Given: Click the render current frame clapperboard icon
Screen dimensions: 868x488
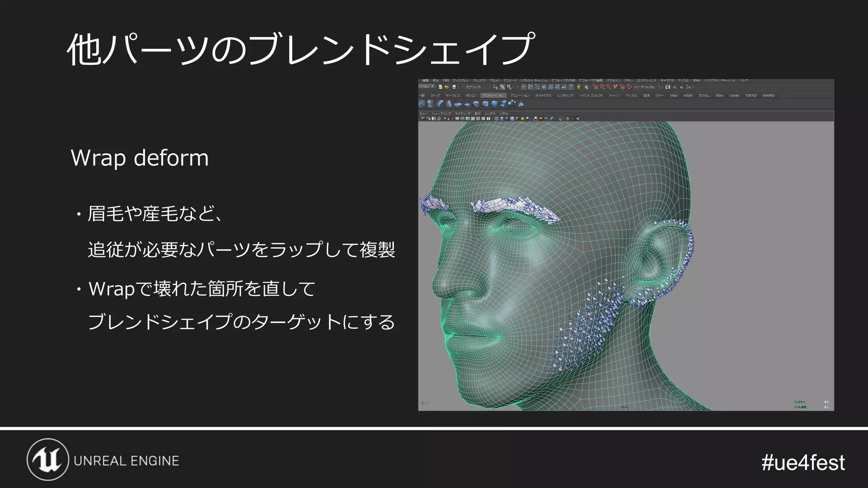Looking at the screenshot, I should [674, 87].
